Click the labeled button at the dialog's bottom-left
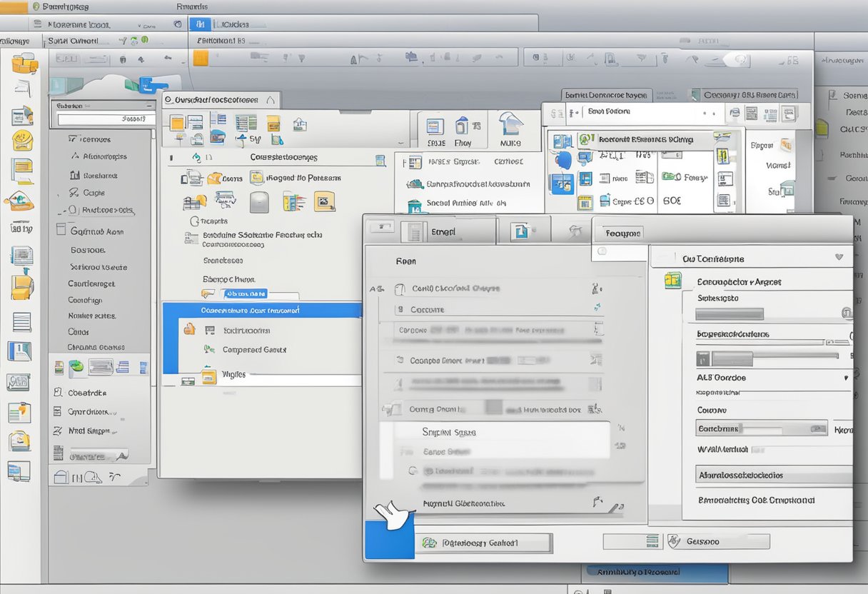The height and width of the screenshot is (594, 868). coord(484,543)
